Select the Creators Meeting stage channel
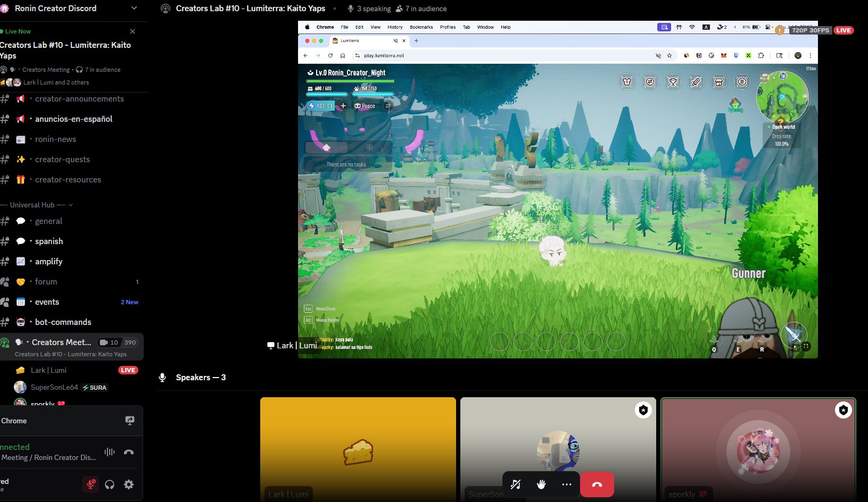Viewport: 868px width, 502px height. click(x=72, y=347)
